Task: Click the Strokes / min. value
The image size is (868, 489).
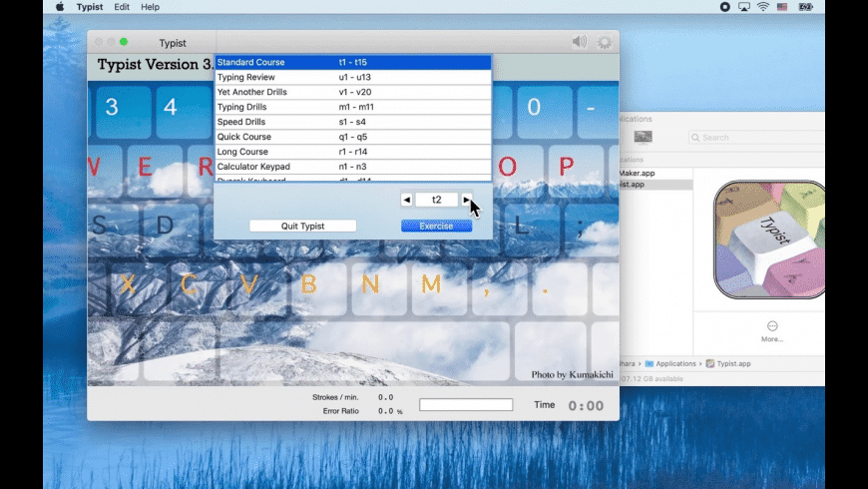Action: click(386, 397)
